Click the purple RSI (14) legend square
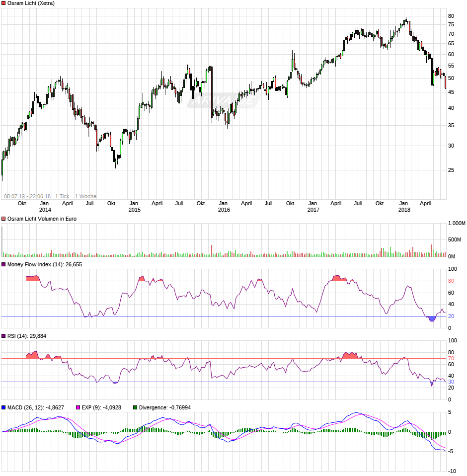 (3, 336)
